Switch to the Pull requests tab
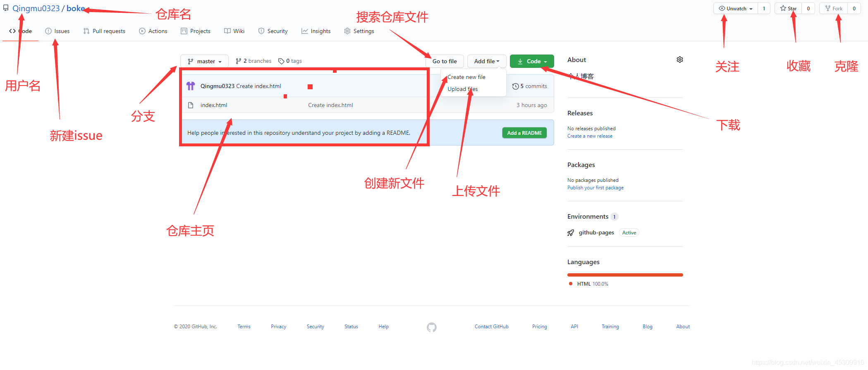The image size is (868, 370). coord(104,31)
